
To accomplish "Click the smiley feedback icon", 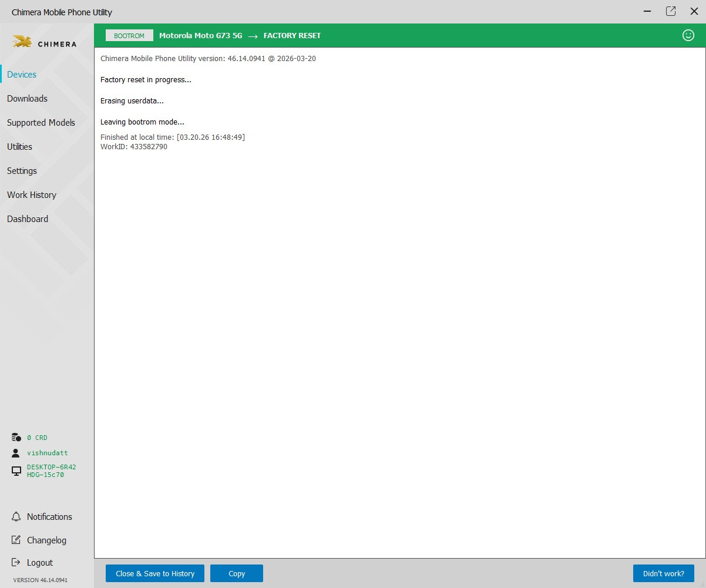I will [688, 35].
